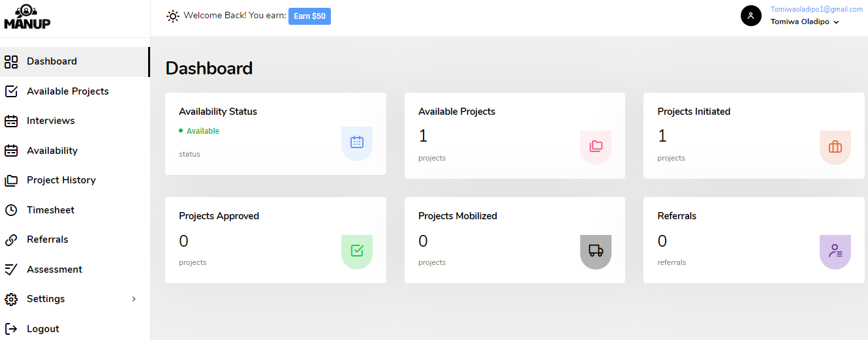This screenshot has width=868, height=340.
Task: Click the count 1 on Projects Initiated card
Action: click(662, 136)
